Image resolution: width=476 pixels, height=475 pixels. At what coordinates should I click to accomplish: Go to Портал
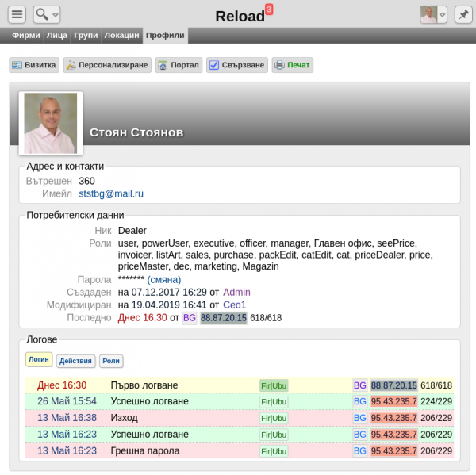pyautogui.click(x=178, y=65)
